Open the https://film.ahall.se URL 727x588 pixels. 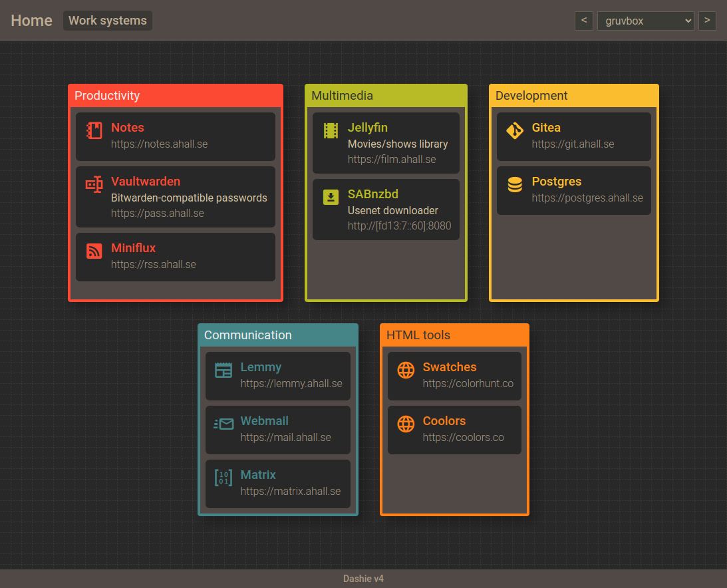pyautogui.click(x=392, y=160)
